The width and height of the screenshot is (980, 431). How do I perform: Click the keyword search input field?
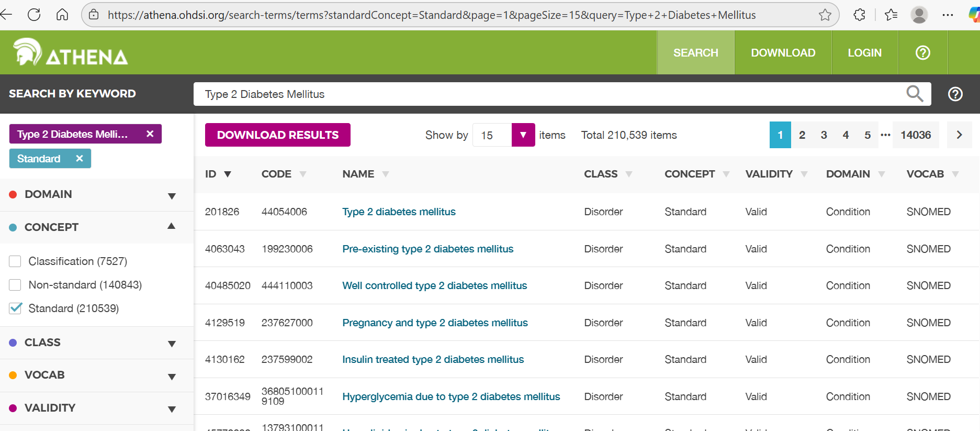(x=549, y=94)
